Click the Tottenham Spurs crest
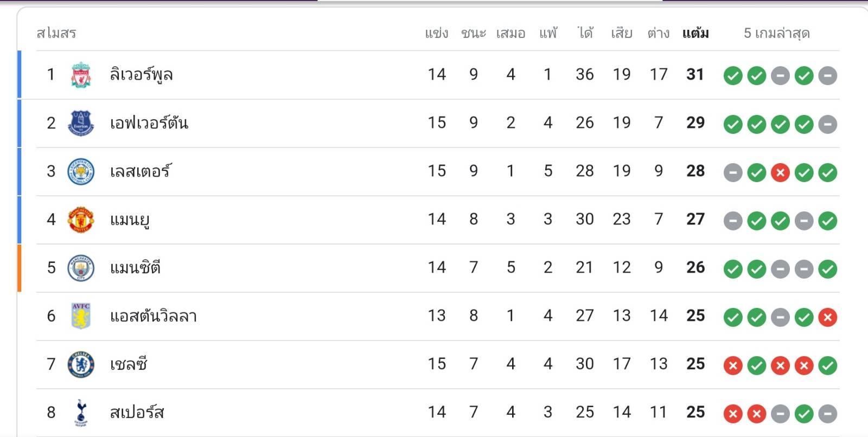Screen dimensions: 868x437 81,413
